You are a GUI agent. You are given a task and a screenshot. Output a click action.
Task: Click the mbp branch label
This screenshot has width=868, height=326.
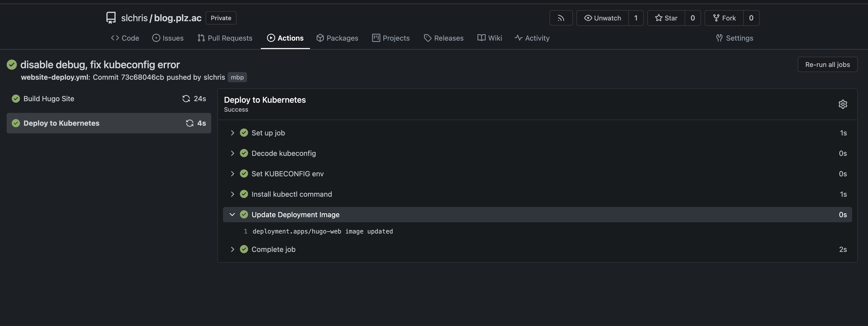point(237,77)
